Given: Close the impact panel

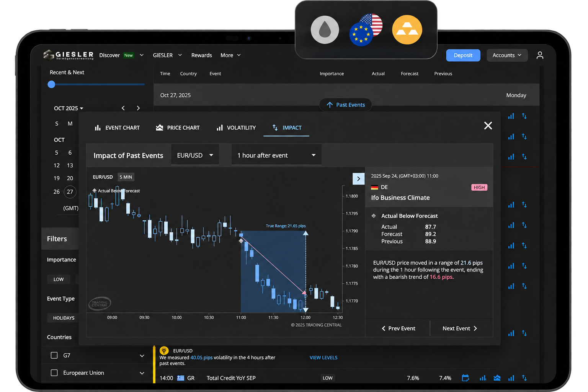Looking at the screenshot, I should pyautogui.click(x=488, y=126).
